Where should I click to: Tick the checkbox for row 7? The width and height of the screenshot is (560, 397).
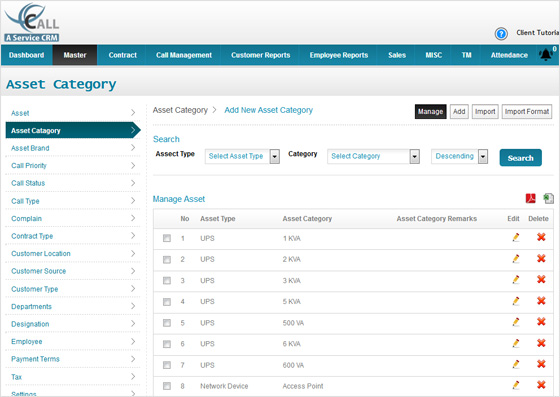point(167,365)
